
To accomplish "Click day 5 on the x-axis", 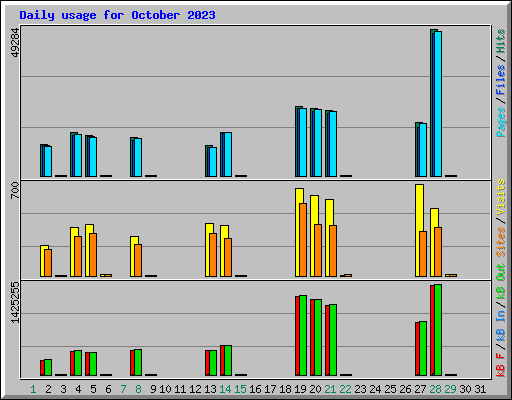I will (93, 389).
